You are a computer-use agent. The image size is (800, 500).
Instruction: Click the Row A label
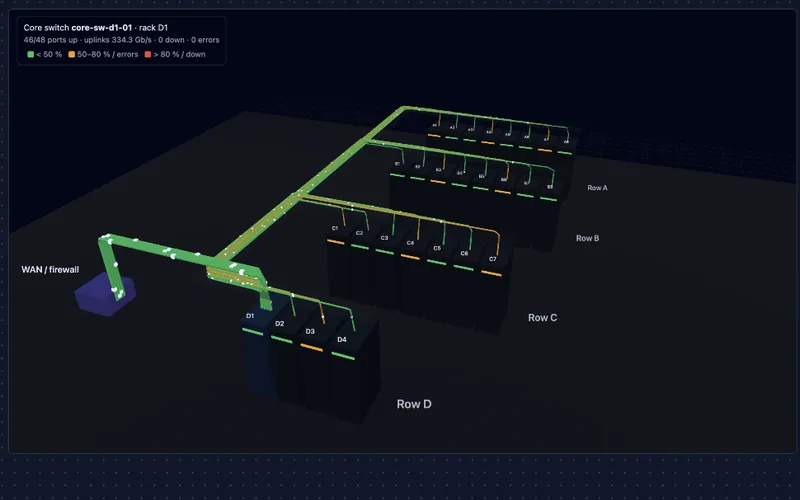click(597, 188)
